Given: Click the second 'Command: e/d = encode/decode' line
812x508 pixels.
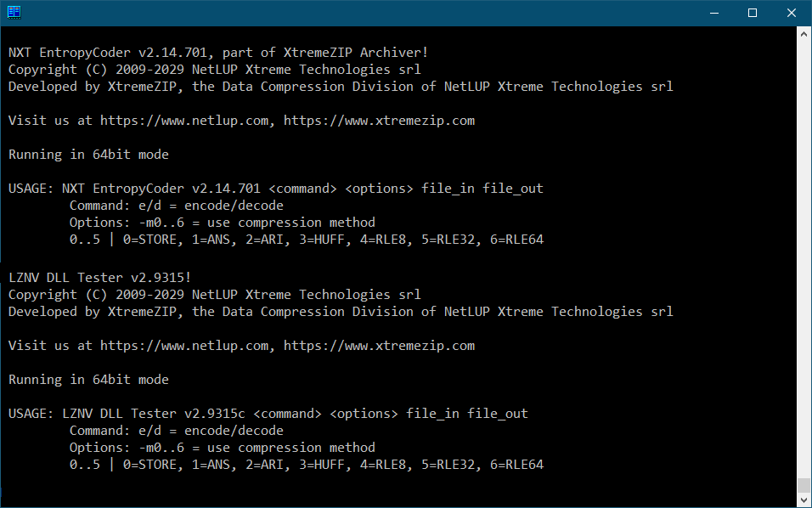Looking at the screenshot, I should pos(177,431).
